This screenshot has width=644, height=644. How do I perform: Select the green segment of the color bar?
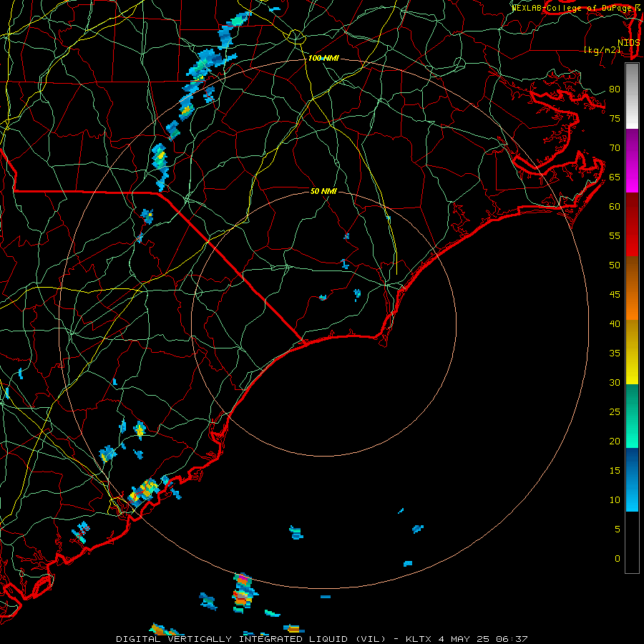tap(632, 416)
